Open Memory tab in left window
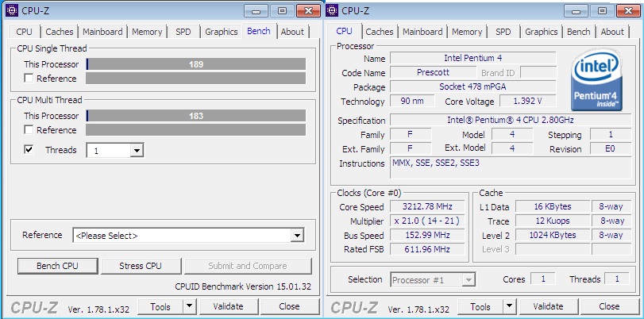 tap(147, 32)
